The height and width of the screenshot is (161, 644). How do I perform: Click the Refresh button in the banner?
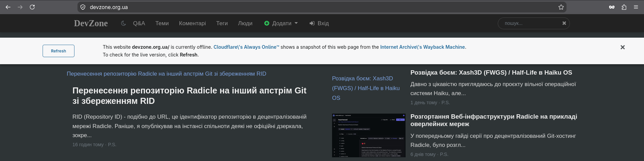click(58, 51)
